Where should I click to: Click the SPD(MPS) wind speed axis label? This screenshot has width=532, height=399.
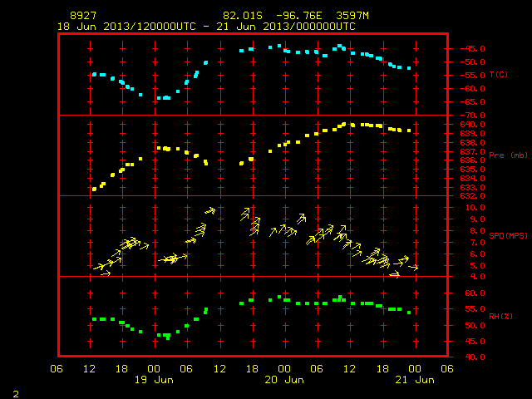(508, 235)
